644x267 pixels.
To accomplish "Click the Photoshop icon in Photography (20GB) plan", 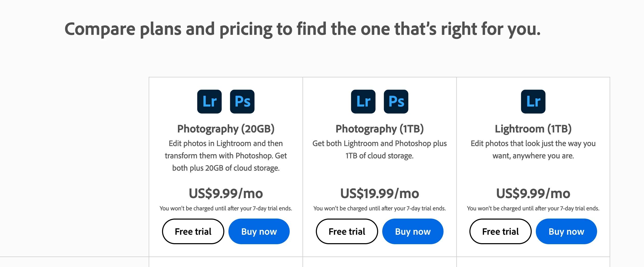I will click(x=242, y=101).
